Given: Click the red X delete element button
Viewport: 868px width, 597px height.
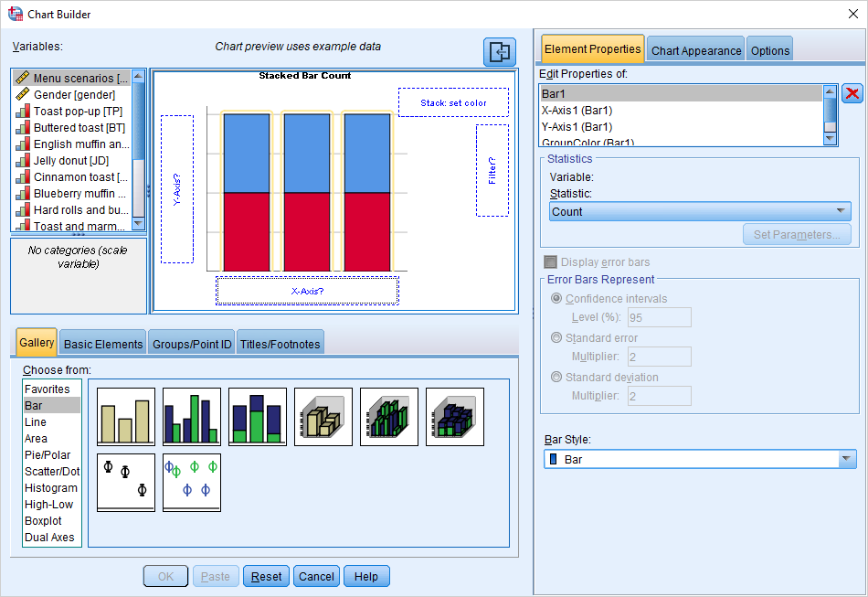Looking at the screenshot, I should coord(852,93).
